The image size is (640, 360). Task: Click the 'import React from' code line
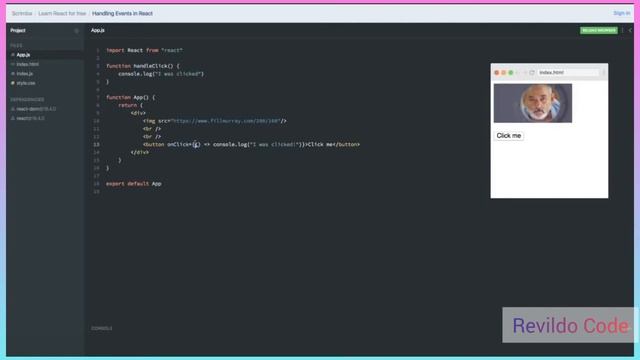[x=144, y=50]
